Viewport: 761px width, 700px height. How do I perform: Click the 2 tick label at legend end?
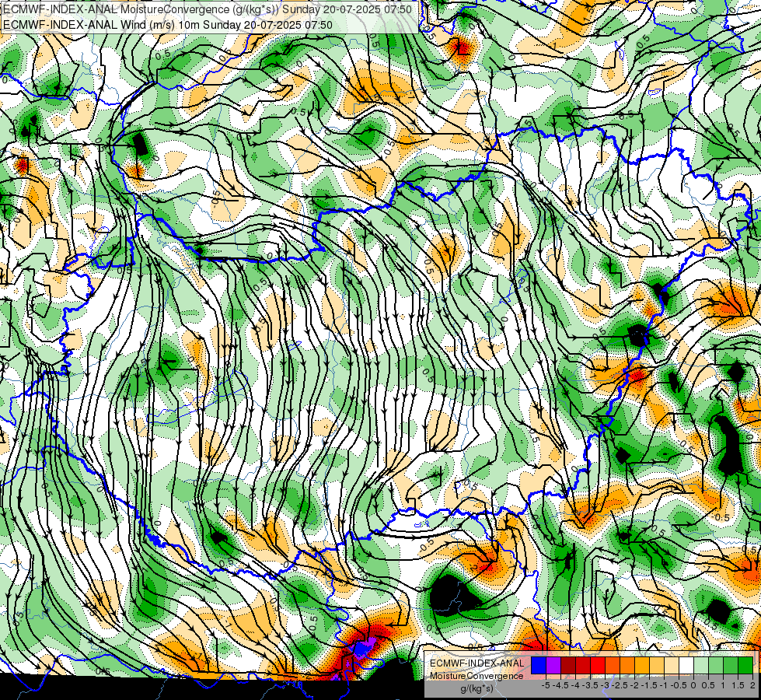click(752, 685)
